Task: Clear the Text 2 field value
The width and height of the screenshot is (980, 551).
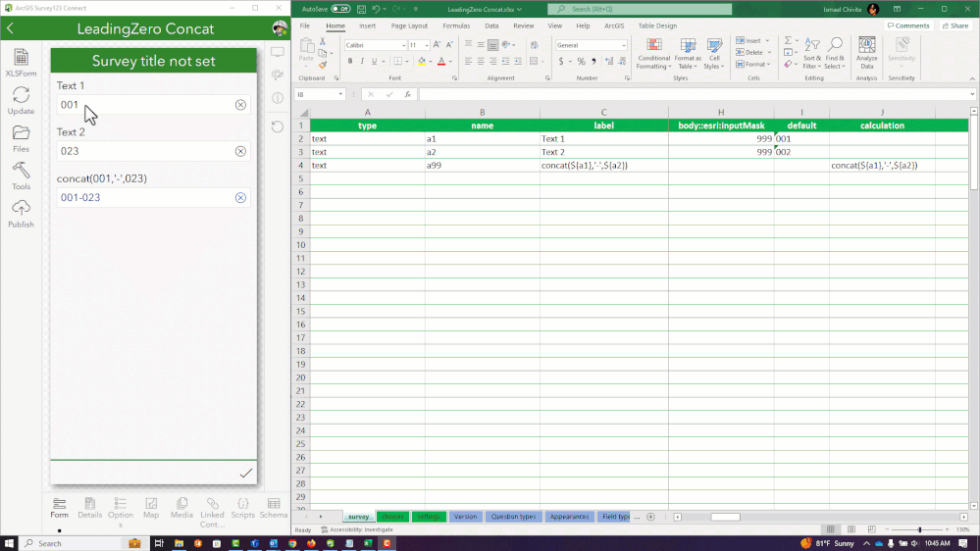Action: tap(240, 151)
